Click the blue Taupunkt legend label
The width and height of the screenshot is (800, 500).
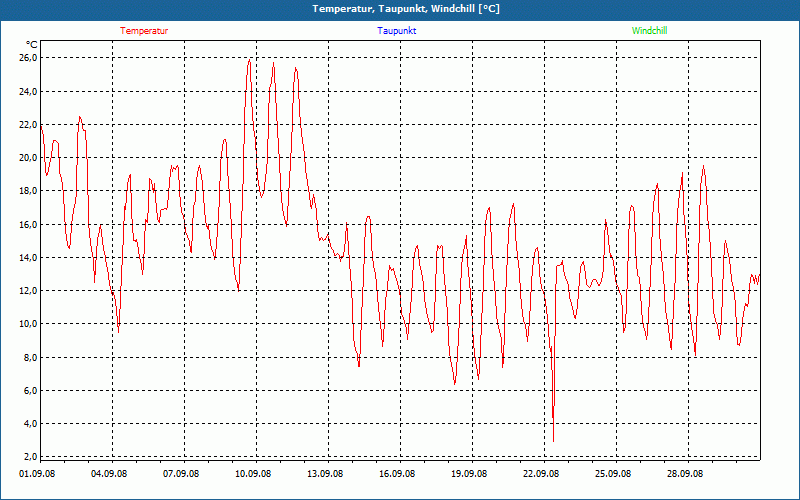pos(396,31)
